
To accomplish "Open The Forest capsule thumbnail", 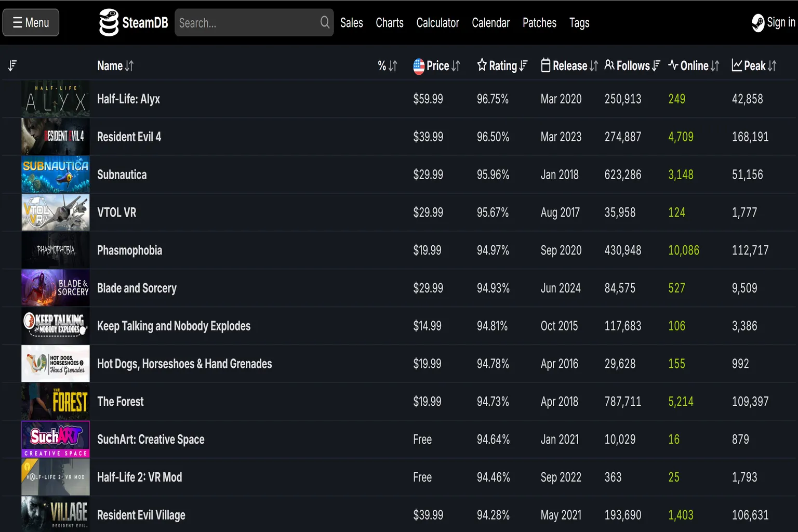I will click(x=56, y=402).
